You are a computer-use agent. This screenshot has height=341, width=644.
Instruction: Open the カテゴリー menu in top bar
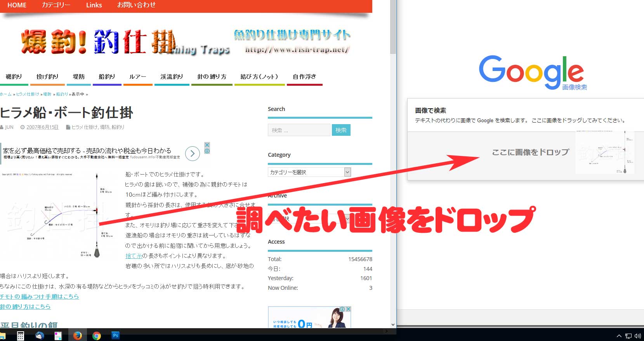[x=56, y=5]
